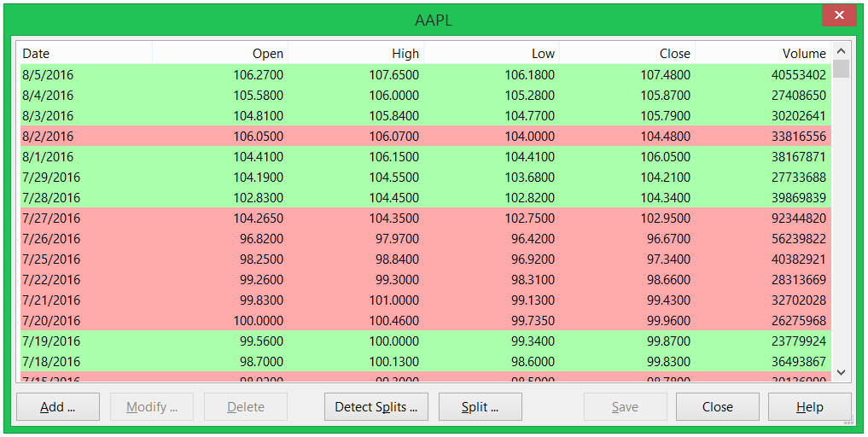Click low price 103.6800
This screenshot has width=868, height=437.
[530, 178]
